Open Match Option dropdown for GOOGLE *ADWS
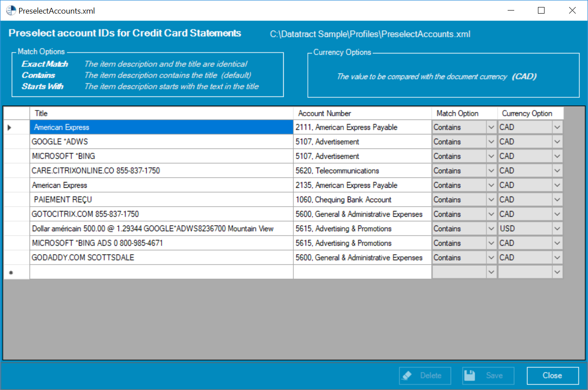Viewport: 588px width, 390px height. [x=491, y=142]
